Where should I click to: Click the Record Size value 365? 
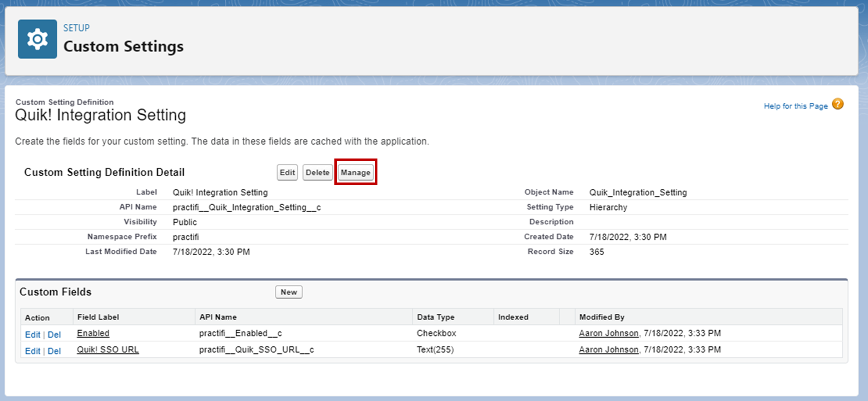(x=597, y=251)
